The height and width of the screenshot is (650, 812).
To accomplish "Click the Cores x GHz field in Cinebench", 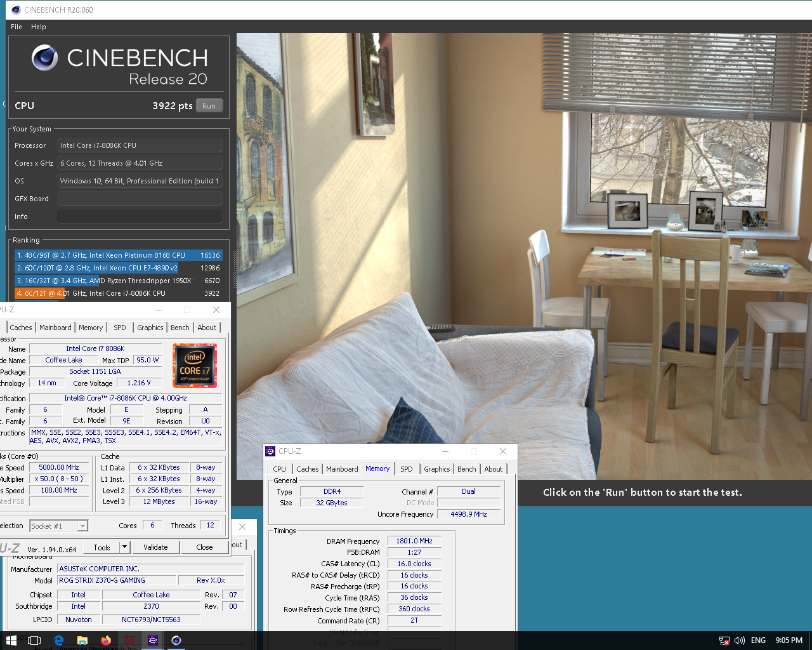I will (140, 163).
